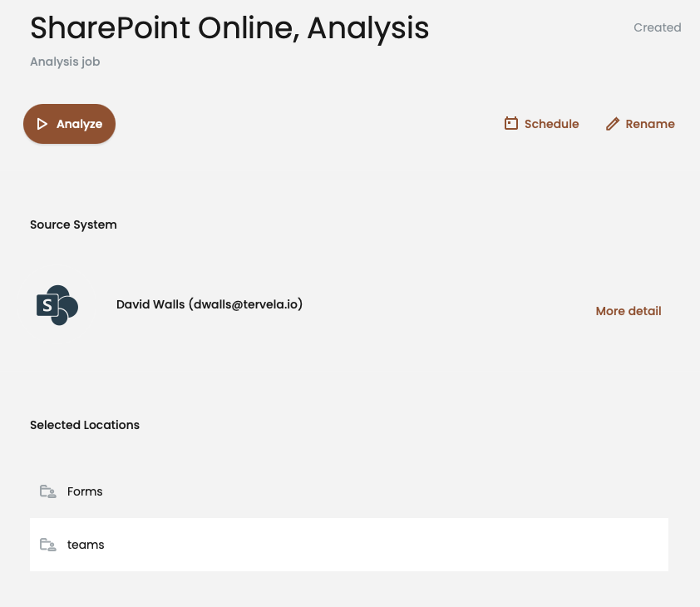
Task: Click the play icon inside Analyze button
Action: click(x=42, y=124)
